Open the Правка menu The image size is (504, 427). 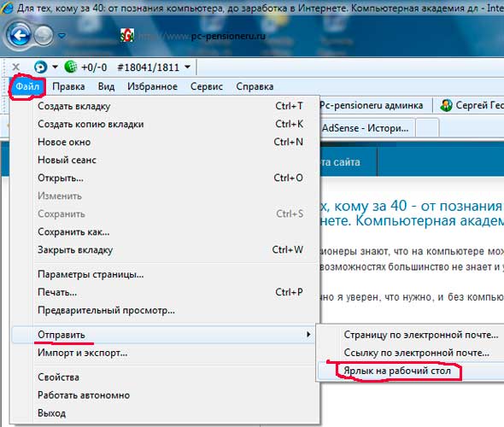[x=68, y=86]
